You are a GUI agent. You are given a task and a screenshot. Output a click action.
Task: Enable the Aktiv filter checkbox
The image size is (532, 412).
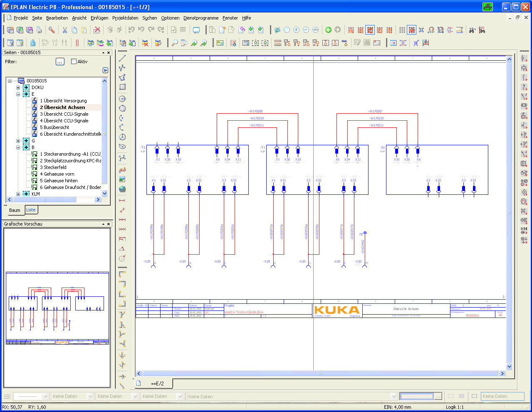pyautogui.click(x=74, y=62)
